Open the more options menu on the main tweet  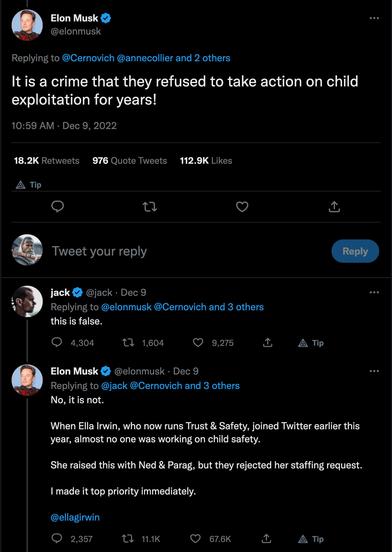[x=374, y=18]
